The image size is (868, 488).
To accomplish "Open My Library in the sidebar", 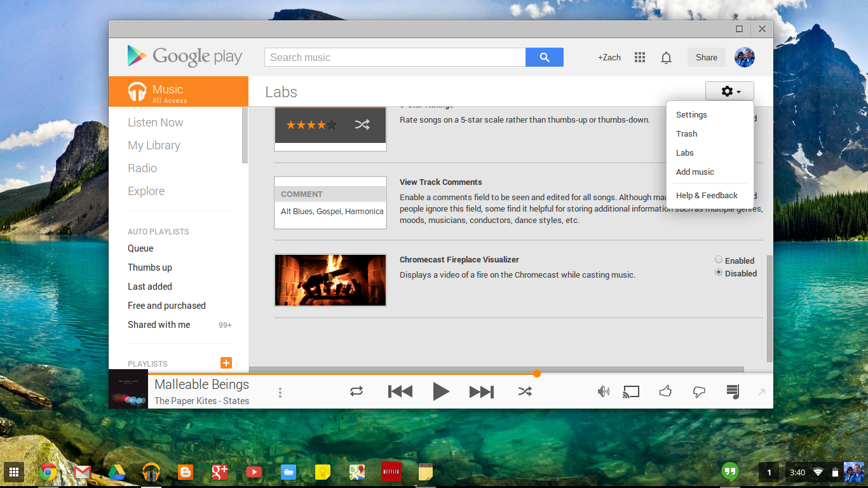I will 154,146.
